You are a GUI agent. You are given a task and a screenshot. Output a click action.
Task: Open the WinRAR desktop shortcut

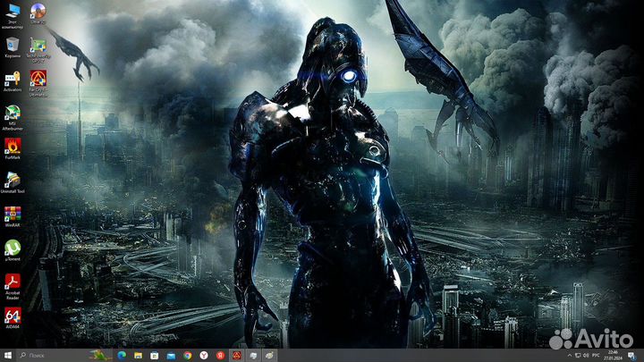[13, 216]
